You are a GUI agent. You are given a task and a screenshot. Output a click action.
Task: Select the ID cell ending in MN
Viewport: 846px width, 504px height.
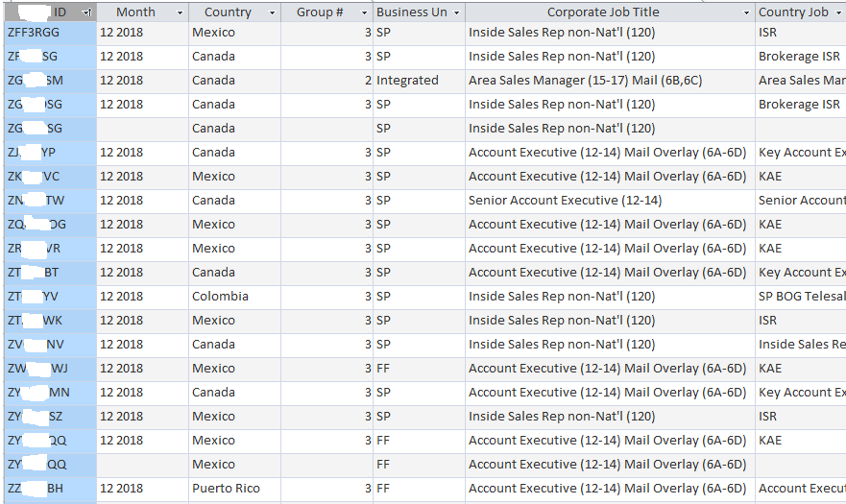pos(50,393)
